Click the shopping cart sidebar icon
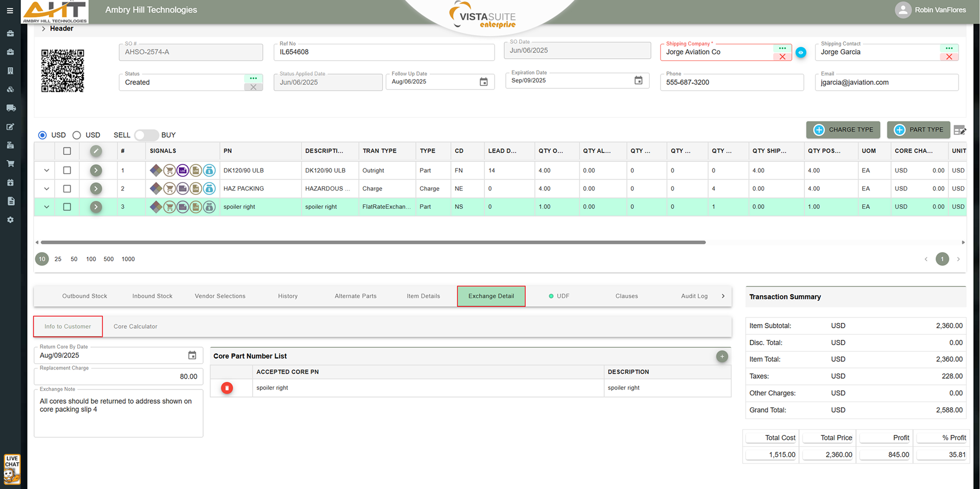Screen dimensions: 980x489 (x=10, y=164)
